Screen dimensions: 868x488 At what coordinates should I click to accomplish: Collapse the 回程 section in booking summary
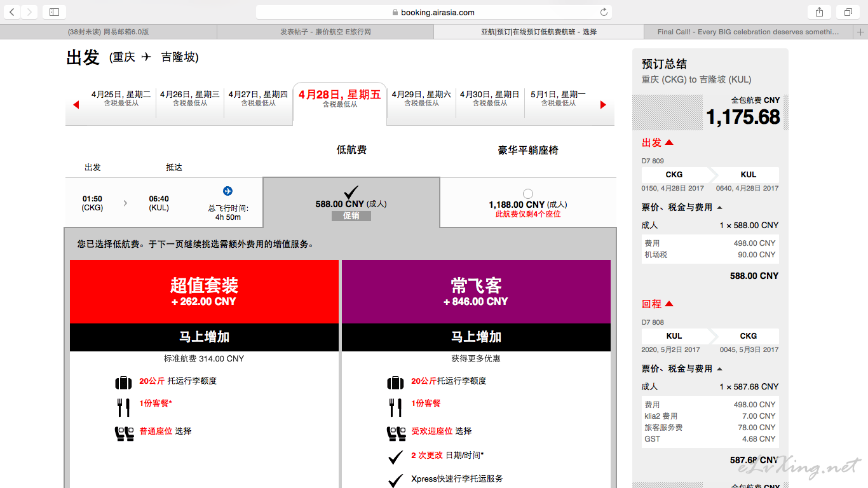click(669, 304)
